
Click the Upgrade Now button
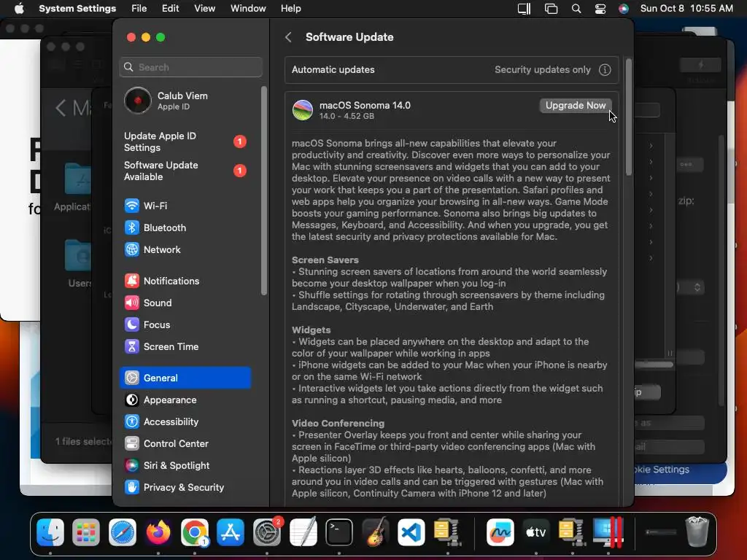tap(575, 105)
